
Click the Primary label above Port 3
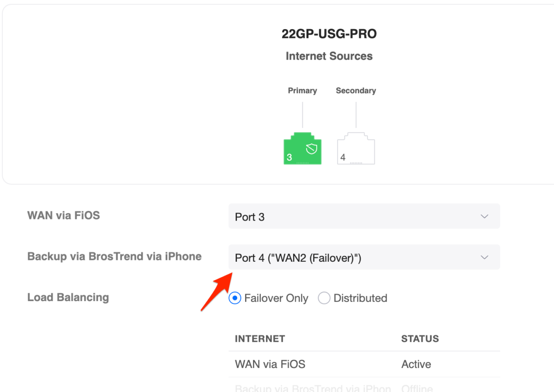click(x=302, y=90)
